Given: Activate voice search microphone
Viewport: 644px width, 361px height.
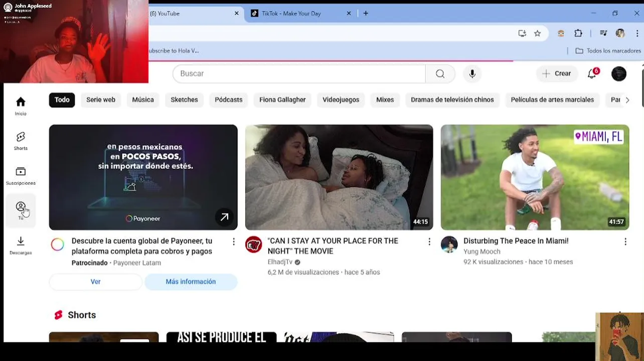Looking at the screenshot, I should (x=472, y=74).
